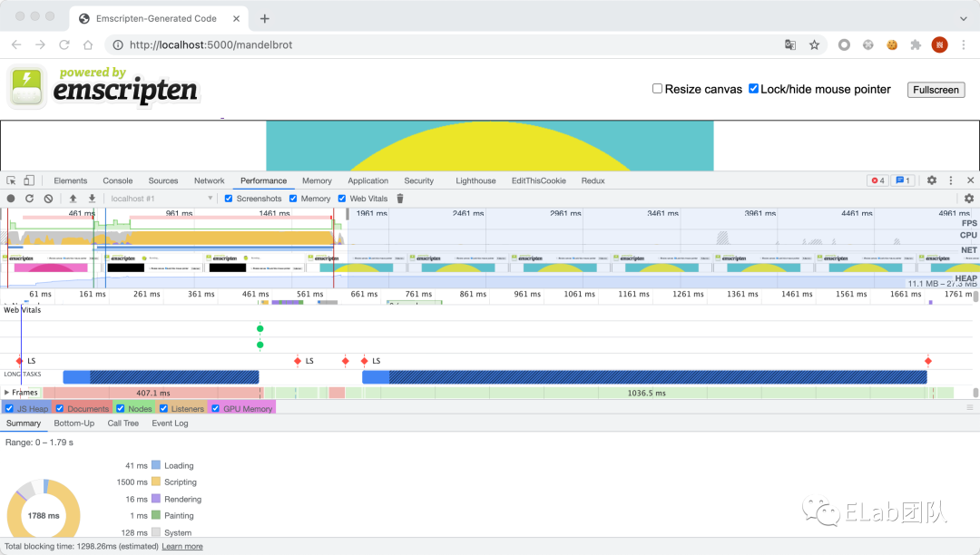Uncheck Lock/hide mouse pointer
The width and height of the screenshot is (980, 555).
[x=753, y=89]
